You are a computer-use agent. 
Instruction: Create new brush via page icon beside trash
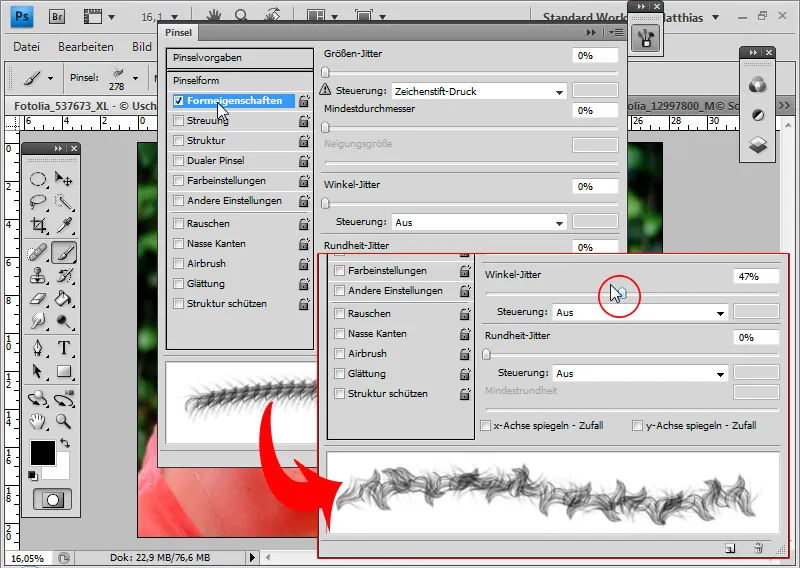click(730, 549)
